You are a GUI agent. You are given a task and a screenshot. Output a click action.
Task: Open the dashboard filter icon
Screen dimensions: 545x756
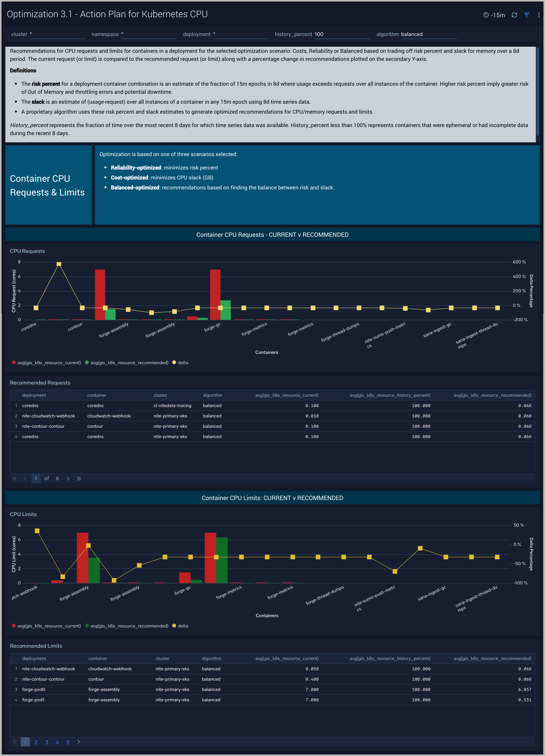coord(526,15)
